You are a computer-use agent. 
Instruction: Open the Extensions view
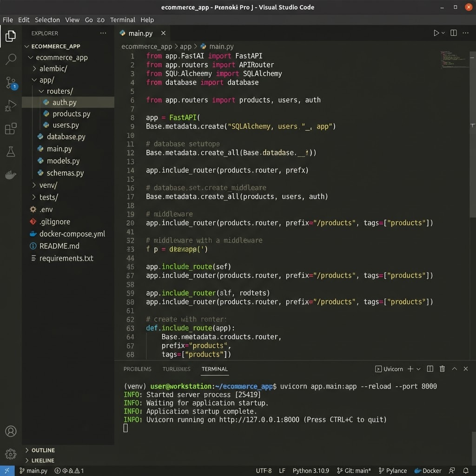click(11, 128)
